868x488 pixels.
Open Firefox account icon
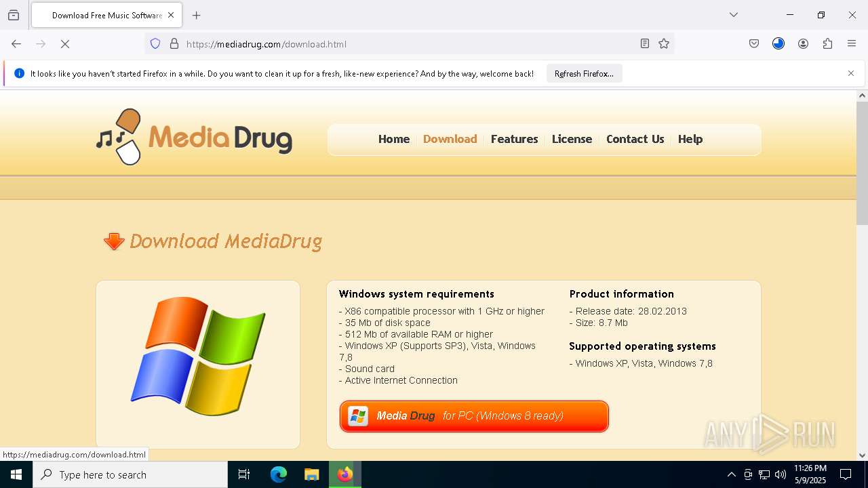pos(803,43)
